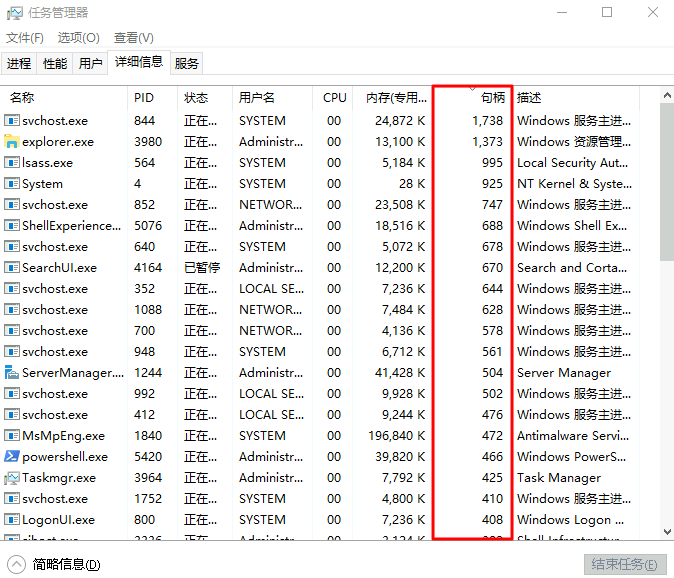Click the powershell.exe icon
This screenshot has height=578, width=674.
point(12,456)
